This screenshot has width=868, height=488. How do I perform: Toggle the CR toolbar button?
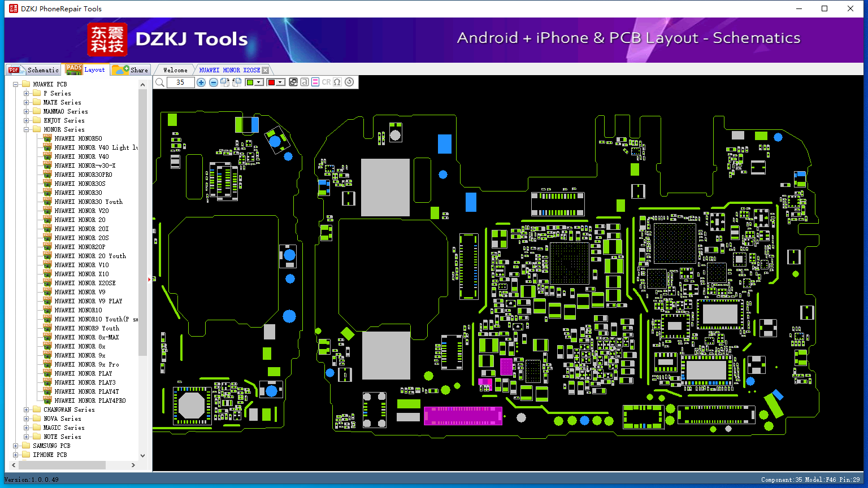[326, 82]
